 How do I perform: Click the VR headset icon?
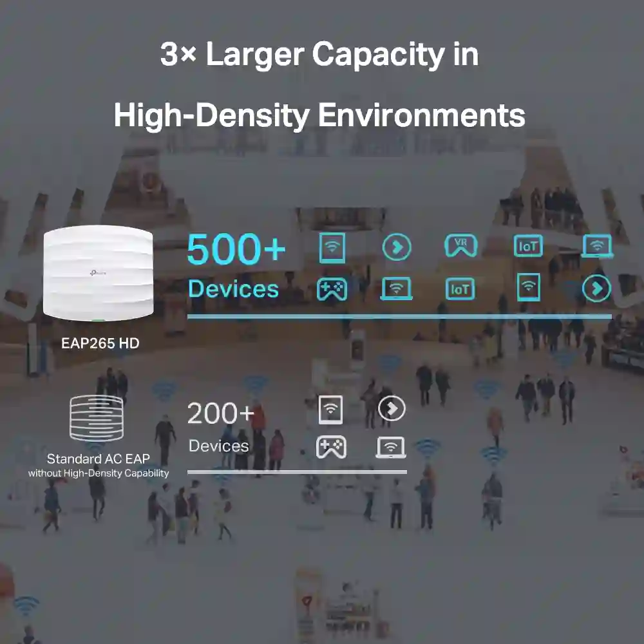[461, 247]
